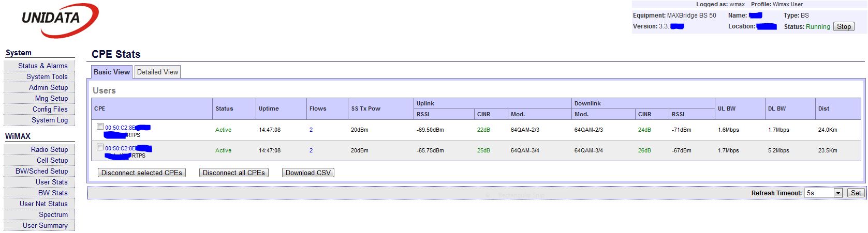Select the Basic View tab
Screen dimensions: 868x233
click(x=112, y=72)
